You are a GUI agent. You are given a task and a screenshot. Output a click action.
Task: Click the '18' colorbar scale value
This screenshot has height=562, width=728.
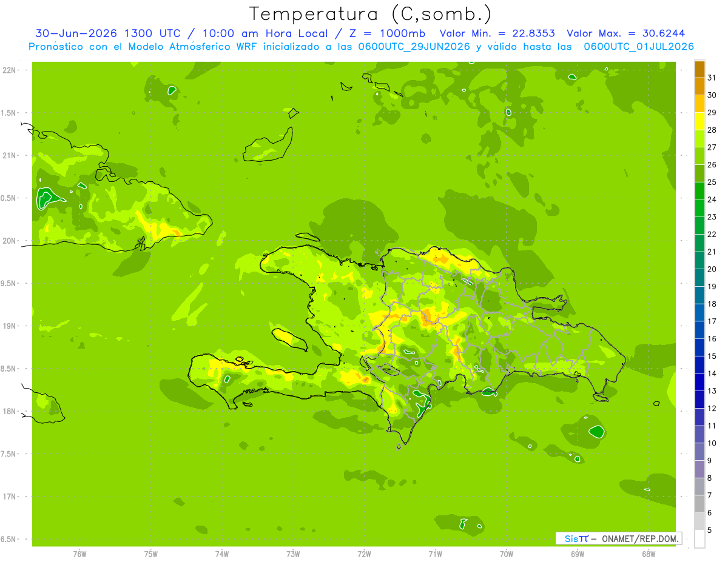pyautogui.click(x=712, y=304)
